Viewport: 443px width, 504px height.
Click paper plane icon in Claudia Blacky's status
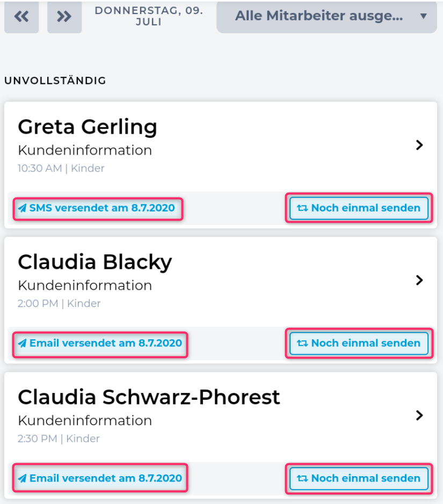coord(22,344)
